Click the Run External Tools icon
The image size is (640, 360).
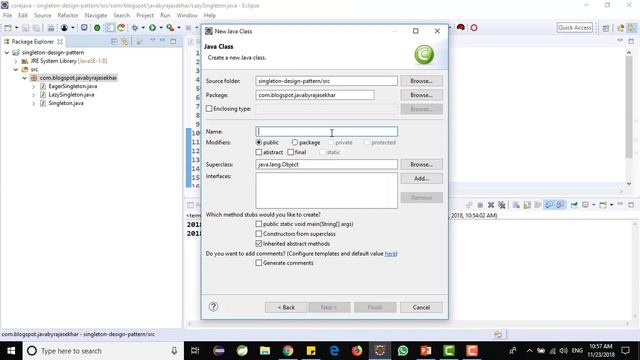coord(170,28)
